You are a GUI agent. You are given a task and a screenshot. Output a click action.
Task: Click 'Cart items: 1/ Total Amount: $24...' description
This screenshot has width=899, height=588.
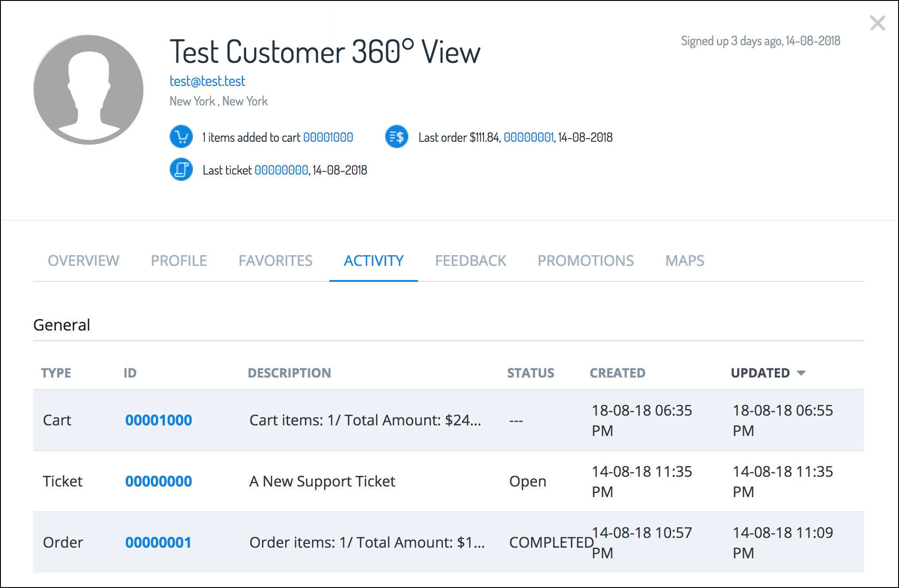[x=365, y=420]
